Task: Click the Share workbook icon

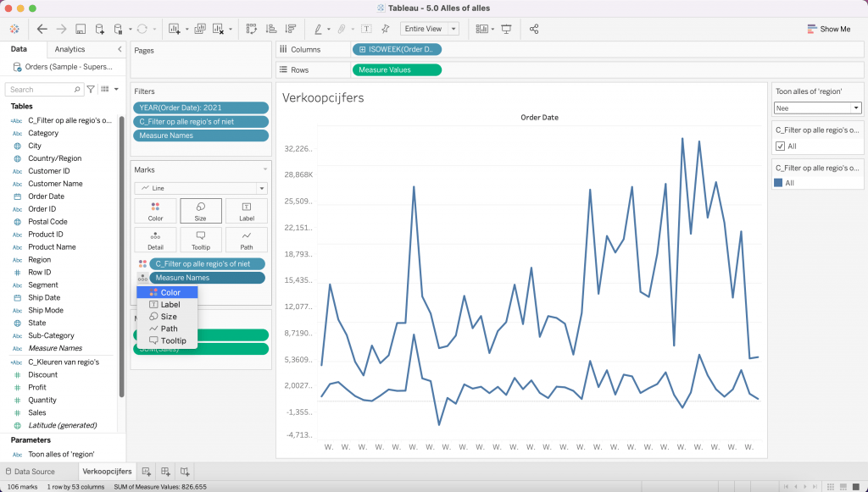Action: (534, 29)
